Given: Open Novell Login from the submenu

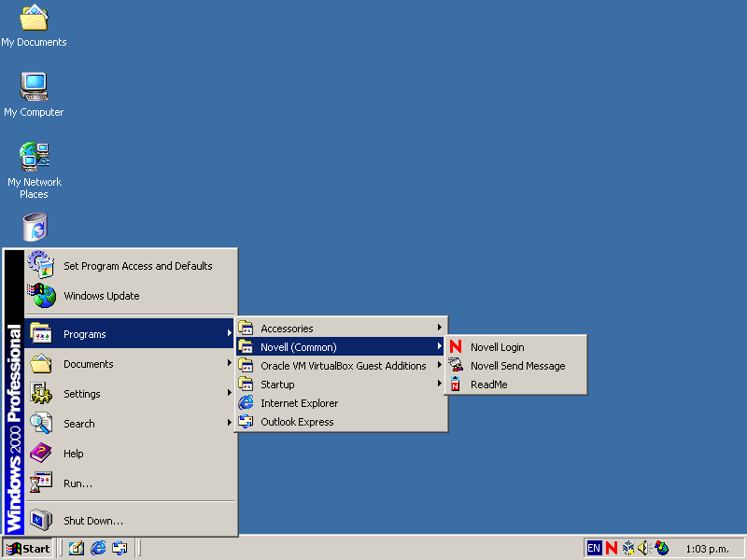Looking at the screenshot, I should pyautogui.click(x=516, y=346).
